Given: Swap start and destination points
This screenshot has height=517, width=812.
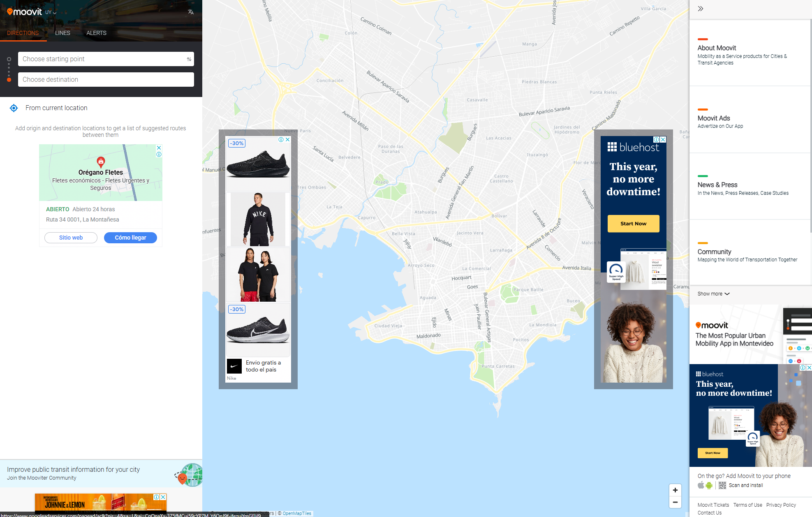Looking at the screenshot, I should pyautogui.click(x=189, y=59).
